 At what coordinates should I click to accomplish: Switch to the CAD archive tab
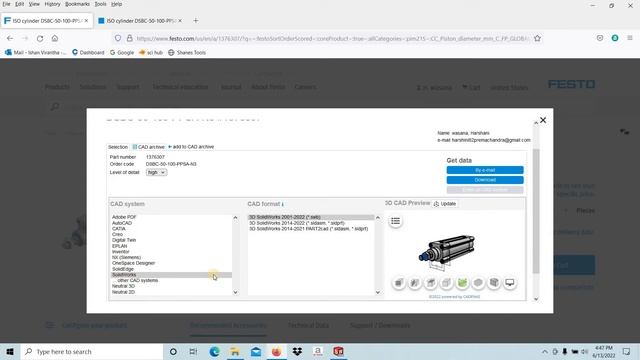pos(149,147)
